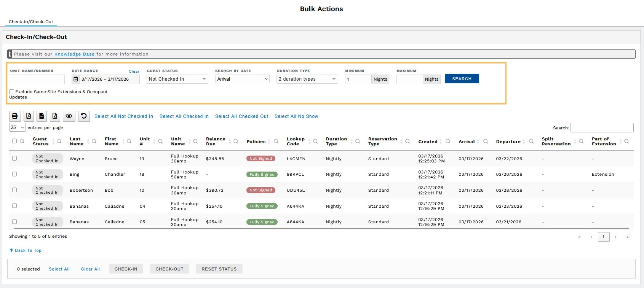The height and width of the screenshot is (288, 644).
Task: Export the table as PDF
Action: pos(29,116)
